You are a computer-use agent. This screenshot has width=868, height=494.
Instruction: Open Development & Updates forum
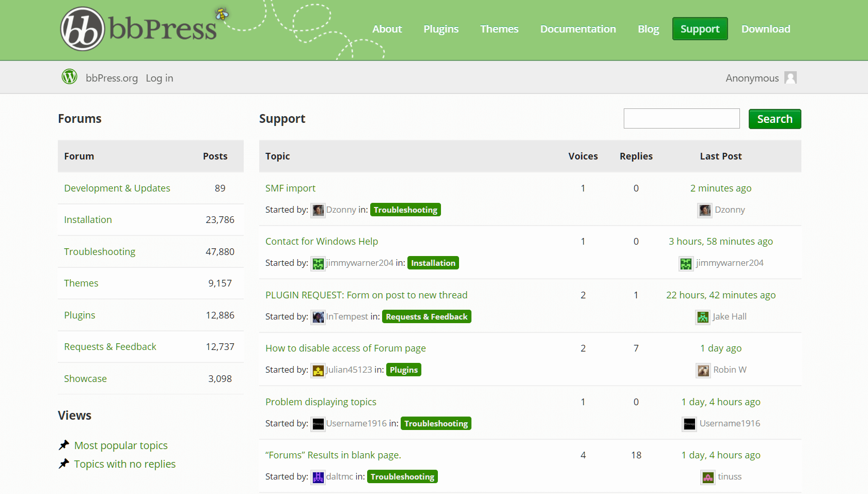117,188
